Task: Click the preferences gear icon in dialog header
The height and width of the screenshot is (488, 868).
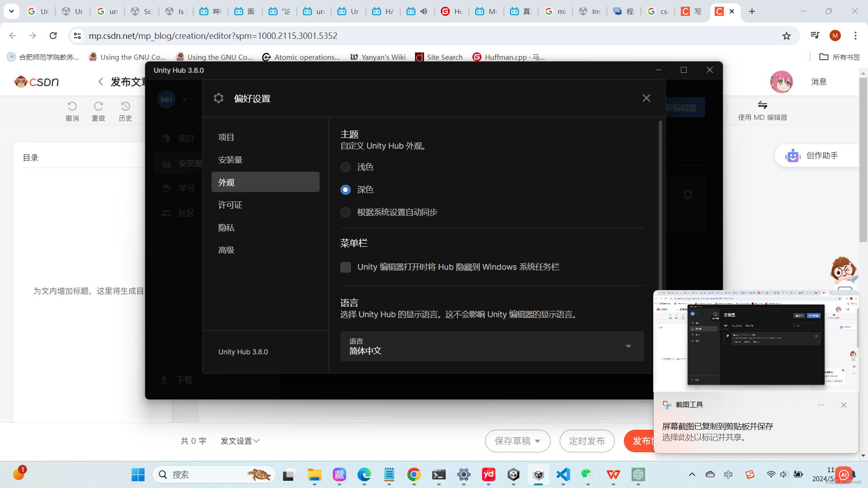Action: [219, 98]
